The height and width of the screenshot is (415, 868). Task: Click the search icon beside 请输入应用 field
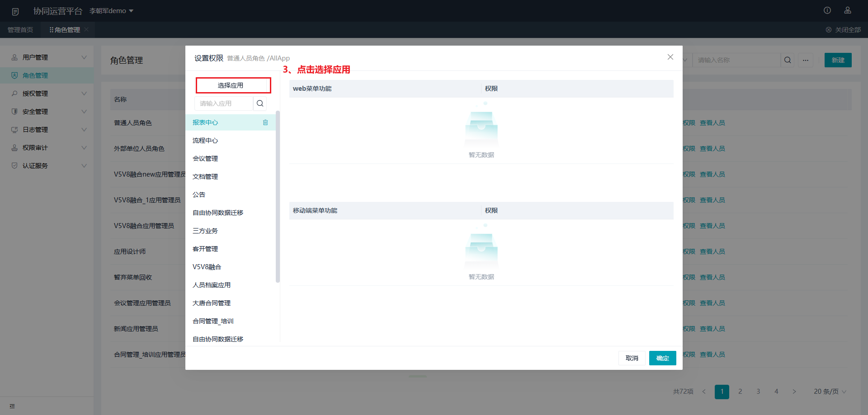coord(260,103)
